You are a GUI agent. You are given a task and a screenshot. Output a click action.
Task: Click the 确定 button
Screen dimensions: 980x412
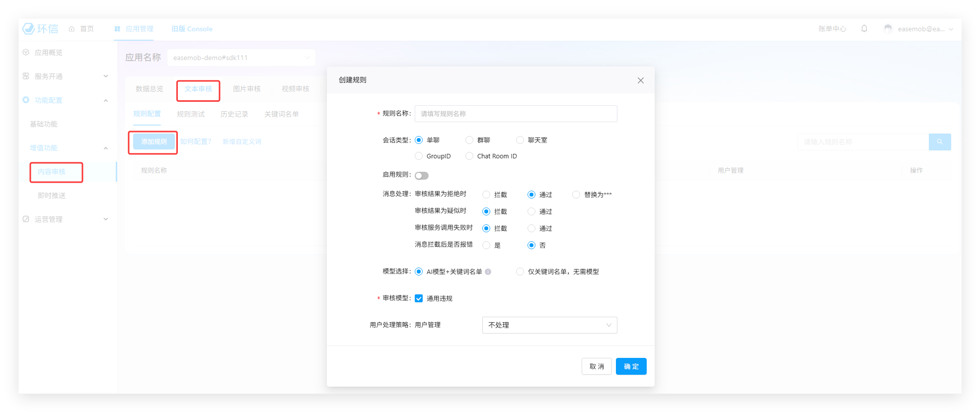(631, 366)
